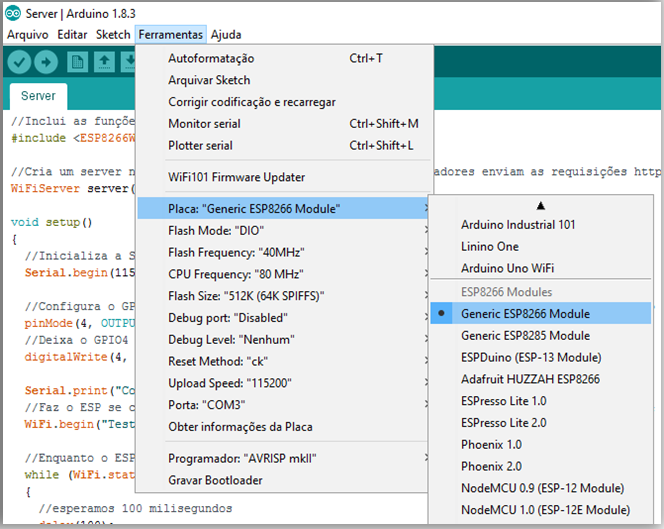Select Phoenix 2.0 board

[541, 466]
